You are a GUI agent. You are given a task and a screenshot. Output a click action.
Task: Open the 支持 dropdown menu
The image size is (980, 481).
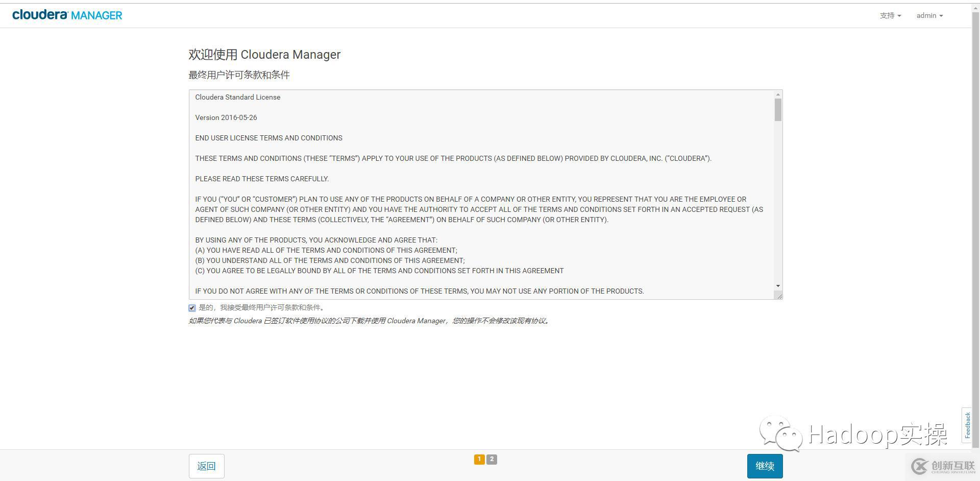tap(890, 15)
